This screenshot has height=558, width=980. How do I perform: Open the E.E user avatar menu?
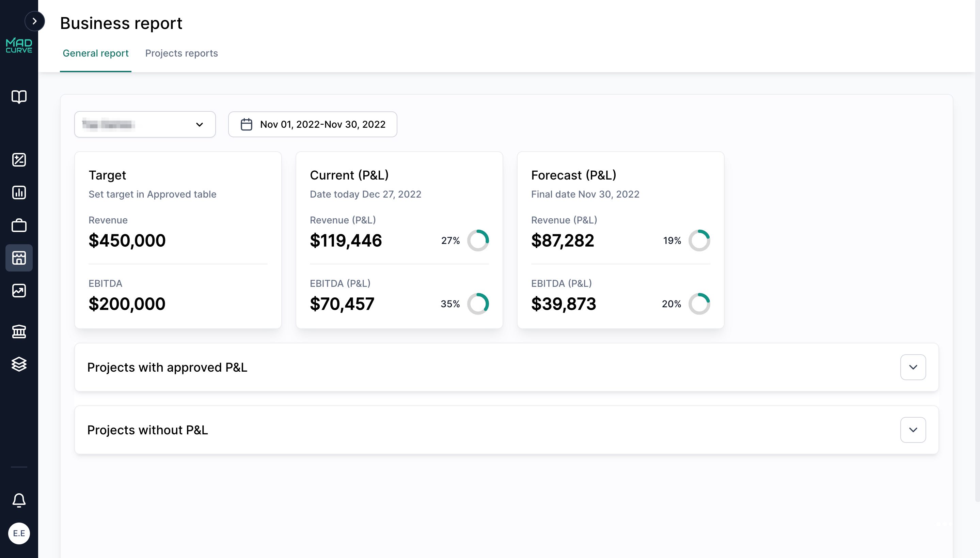[19, 533]
